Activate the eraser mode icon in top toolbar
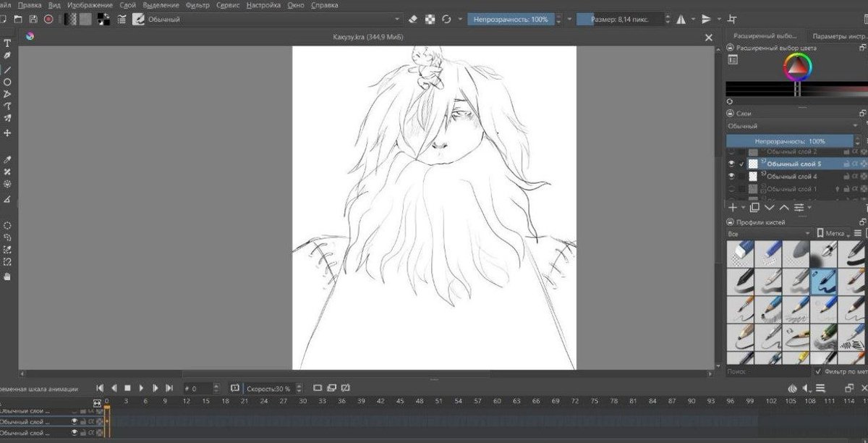This screenshot has height=443, width=868. [412, 20]
